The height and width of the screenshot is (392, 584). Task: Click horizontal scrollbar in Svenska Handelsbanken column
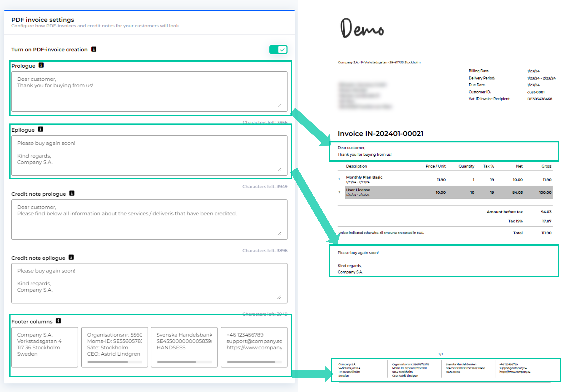tap(176, 362)
